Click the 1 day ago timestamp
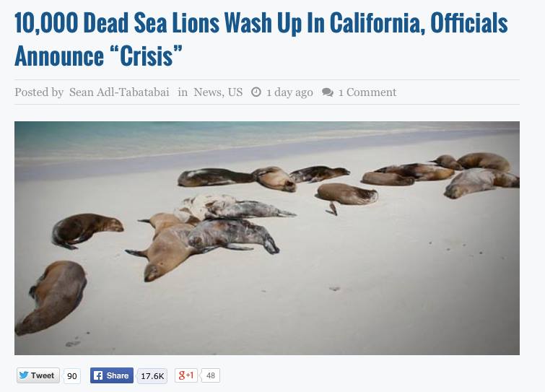The height and width of the screenshot is (392, 545). (290, 92)
